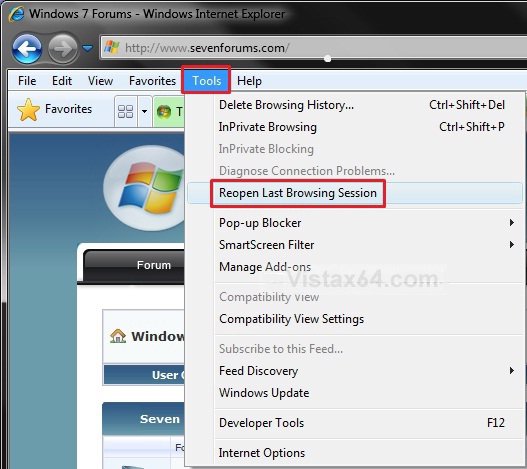Click the home icon beside Windows breadcrumb

pos(118,336)
